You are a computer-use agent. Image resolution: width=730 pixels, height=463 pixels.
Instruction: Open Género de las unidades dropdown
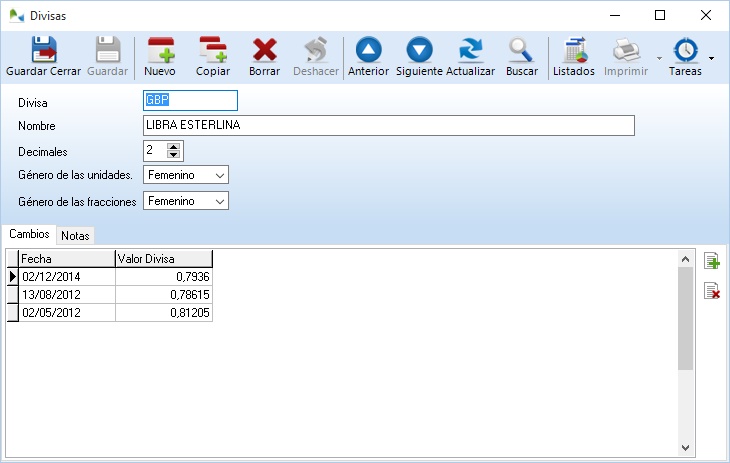coord(220,175)
